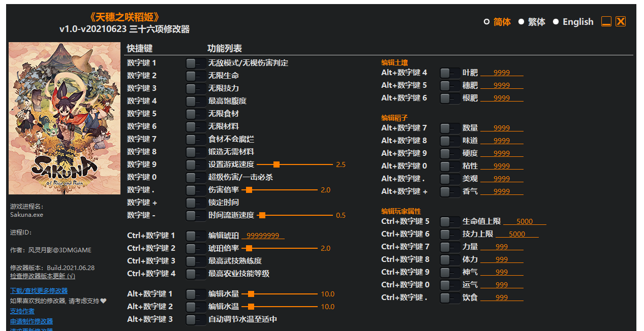Toggle 琥珀倍率 switch
The height and width of the screenshot is (331, 644).
(196, 248)
